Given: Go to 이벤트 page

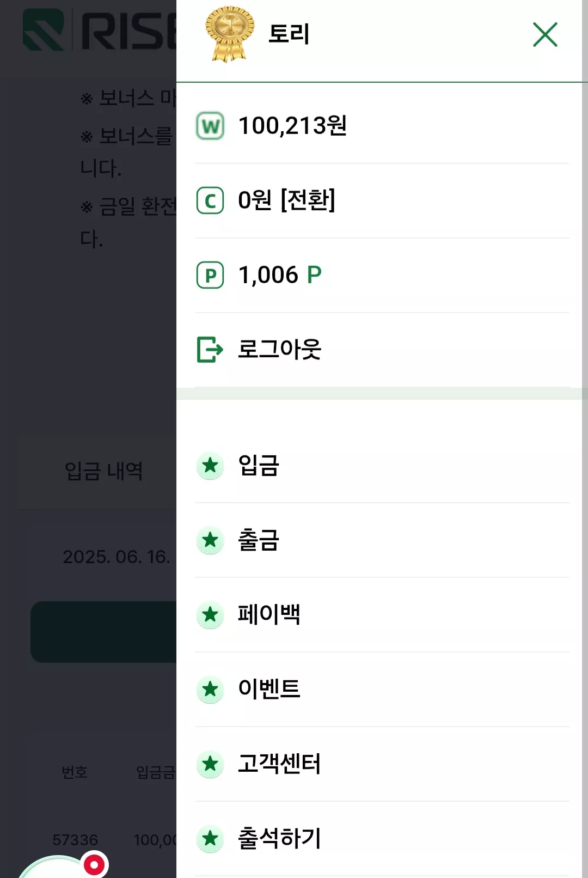Looking at the screenshot, I should tap(382, 690).
